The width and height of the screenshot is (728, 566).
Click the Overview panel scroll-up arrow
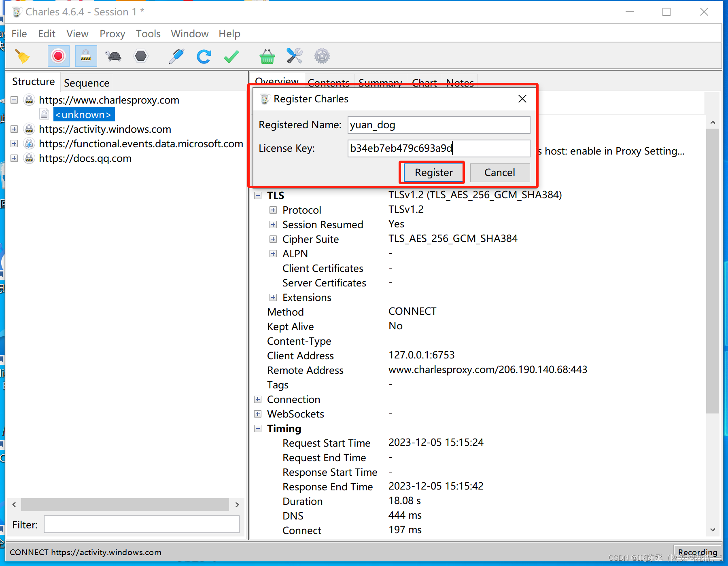(713, 123)
